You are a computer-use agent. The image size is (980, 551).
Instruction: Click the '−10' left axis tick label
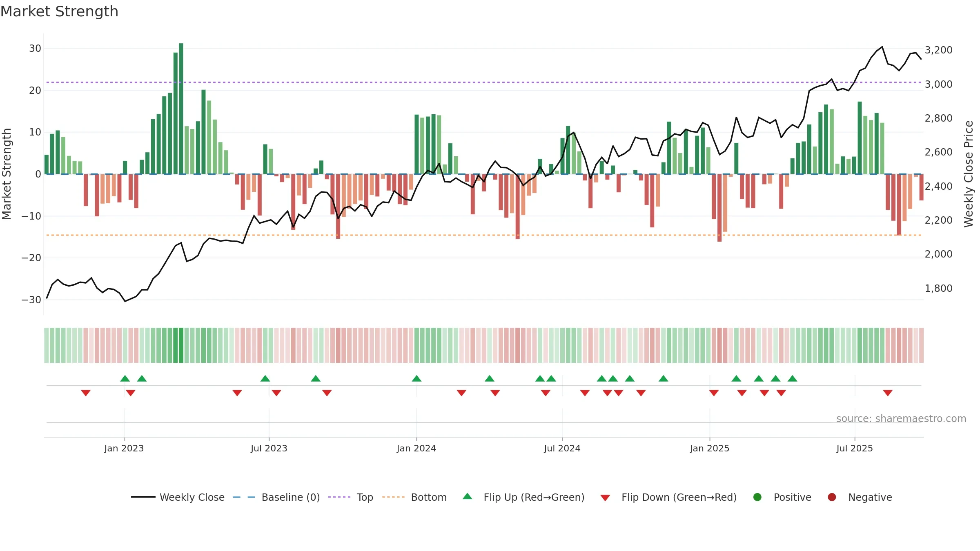31,216
